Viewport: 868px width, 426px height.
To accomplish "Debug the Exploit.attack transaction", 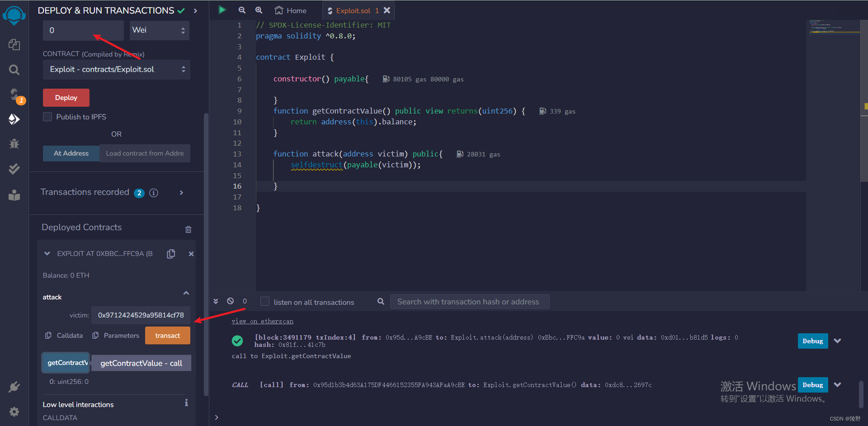I will [812, 341].
